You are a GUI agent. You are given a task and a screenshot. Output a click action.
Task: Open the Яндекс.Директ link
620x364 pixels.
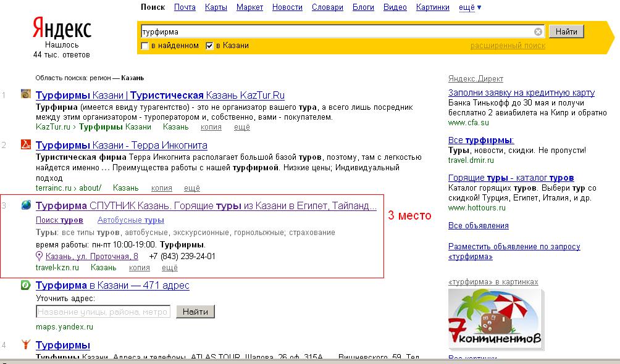[475, 78]
